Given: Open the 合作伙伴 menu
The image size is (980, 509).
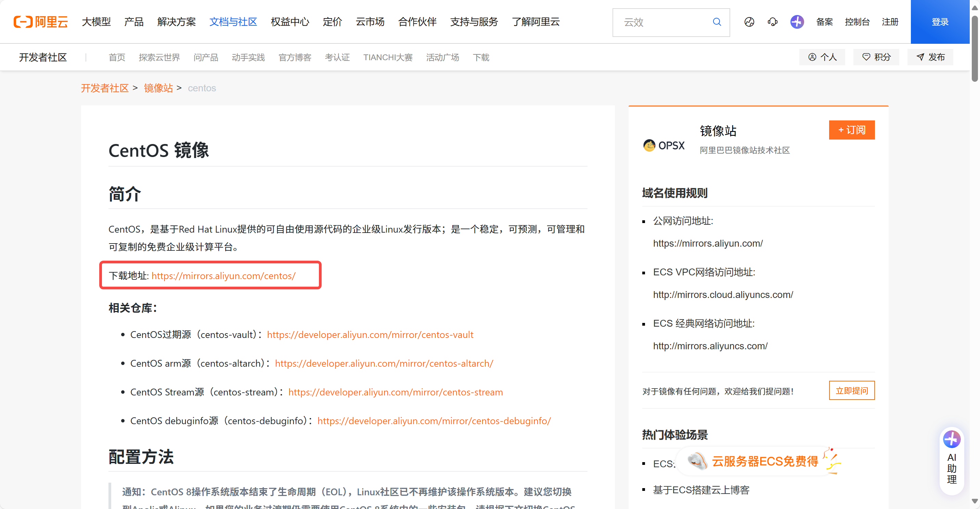Looking at the screenshot, I should 417,22.
